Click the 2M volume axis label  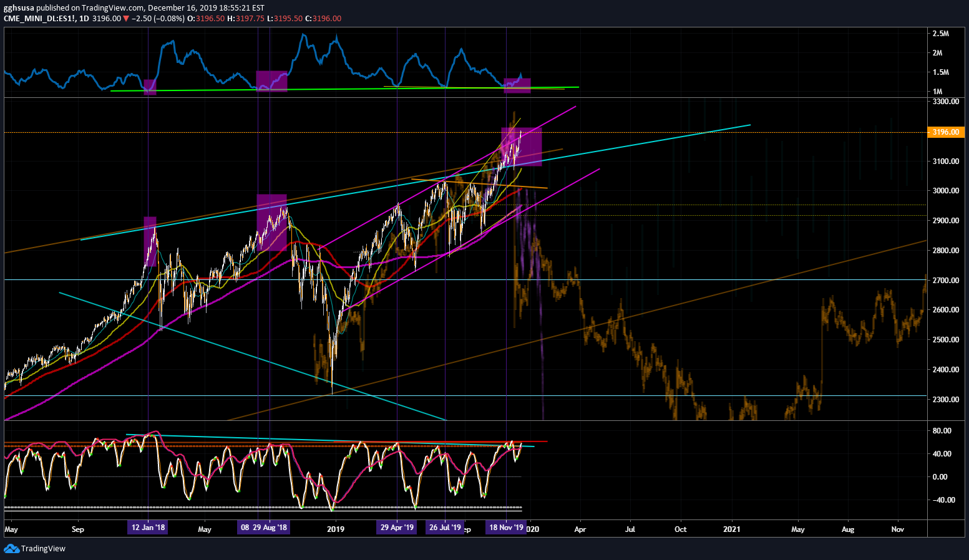(x=937, y=53)
